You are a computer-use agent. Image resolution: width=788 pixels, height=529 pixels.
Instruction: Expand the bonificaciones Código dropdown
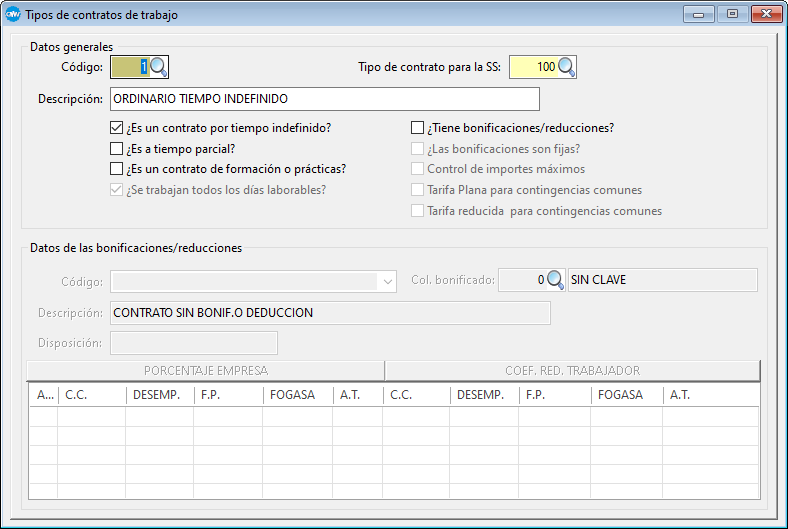pyautogui.click(x=388, y=282)
